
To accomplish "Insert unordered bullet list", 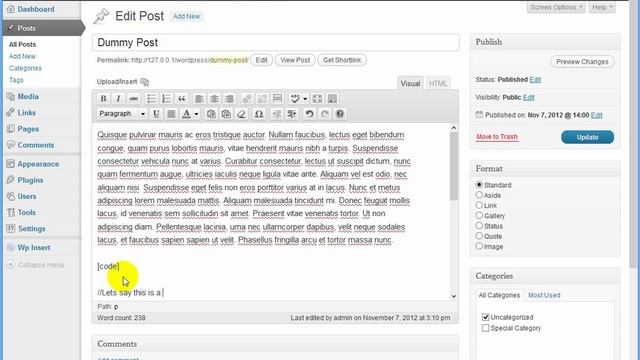I will click(151, 98).
